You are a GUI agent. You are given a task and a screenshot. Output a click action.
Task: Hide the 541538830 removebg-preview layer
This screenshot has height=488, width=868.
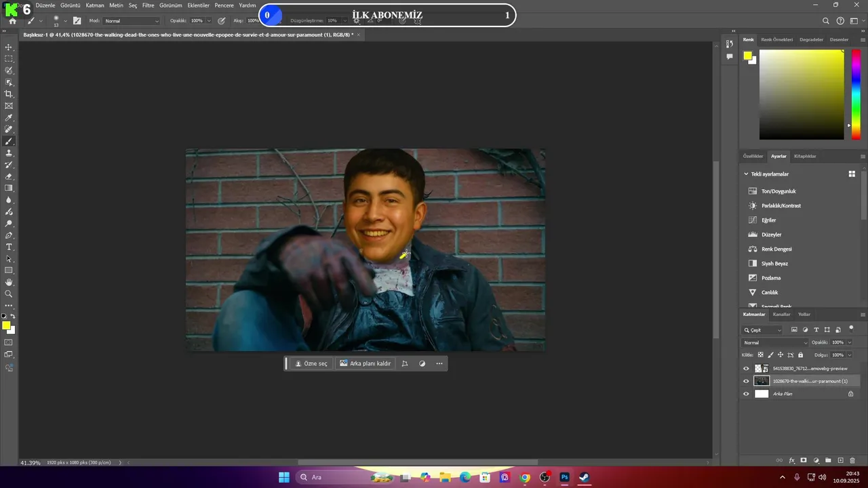746,369
